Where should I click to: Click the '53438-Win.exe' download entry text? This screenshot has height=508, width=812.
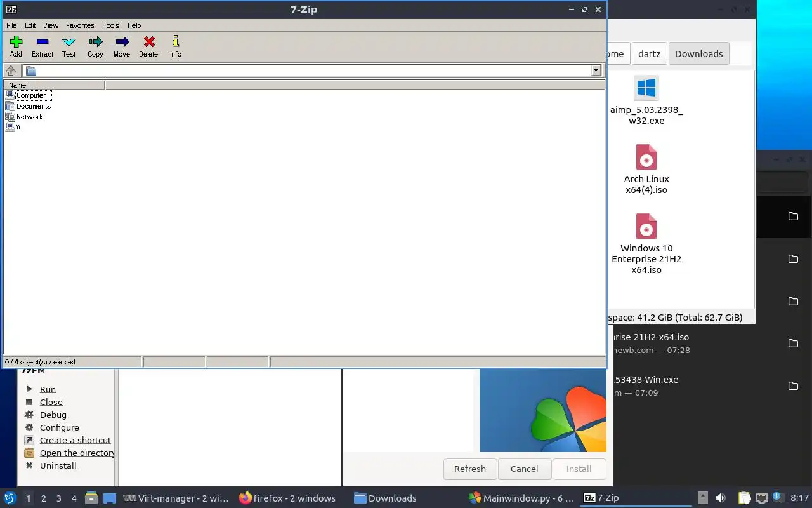pos(646,380)
